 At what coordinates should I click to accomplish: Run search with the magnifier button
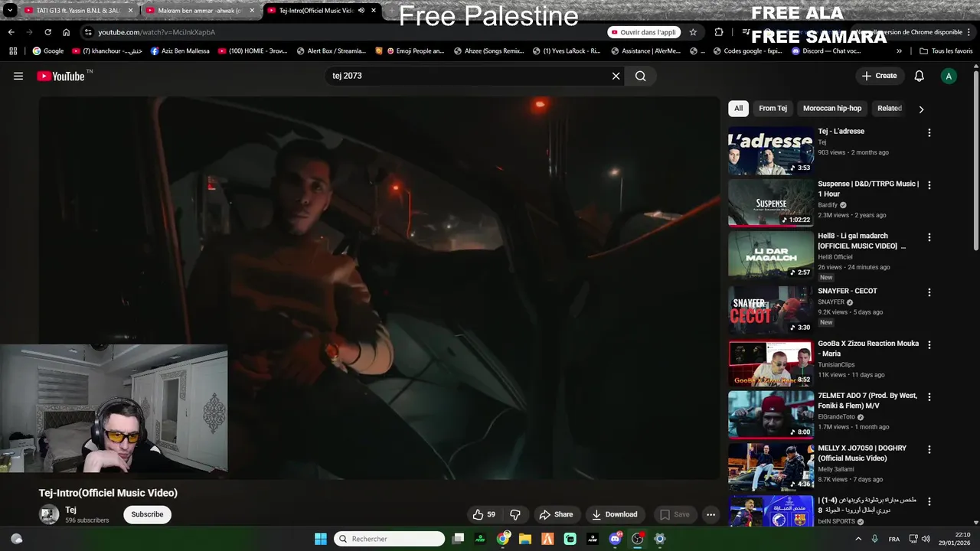tap(641, 76)
